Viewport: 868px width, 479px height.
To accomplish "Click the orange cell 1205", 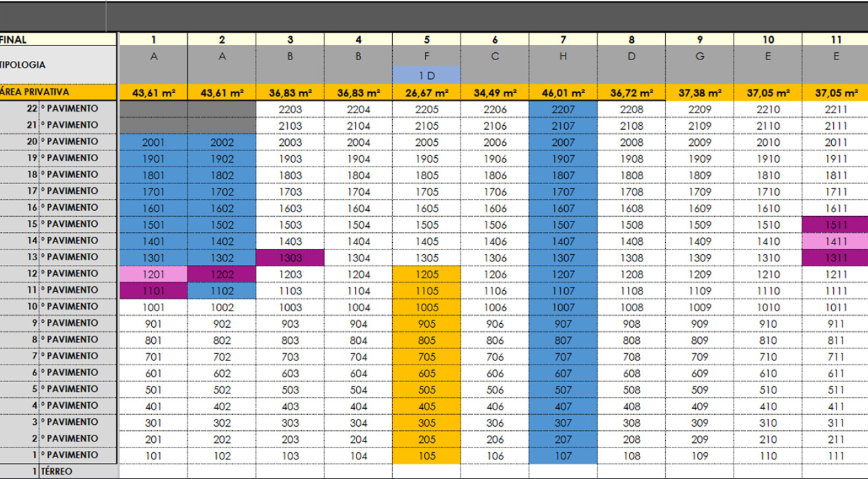I will [x=426, y=274].
